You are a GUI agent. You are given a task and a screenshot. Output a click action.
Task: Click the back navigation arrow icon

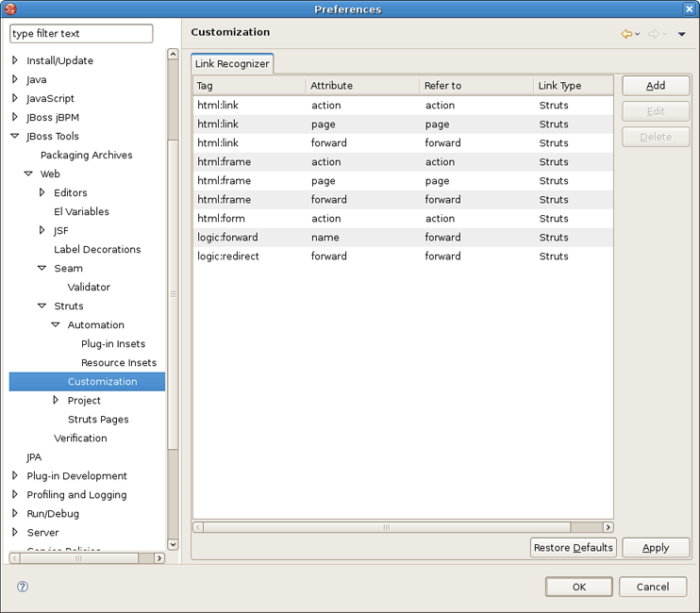(626, 34)
